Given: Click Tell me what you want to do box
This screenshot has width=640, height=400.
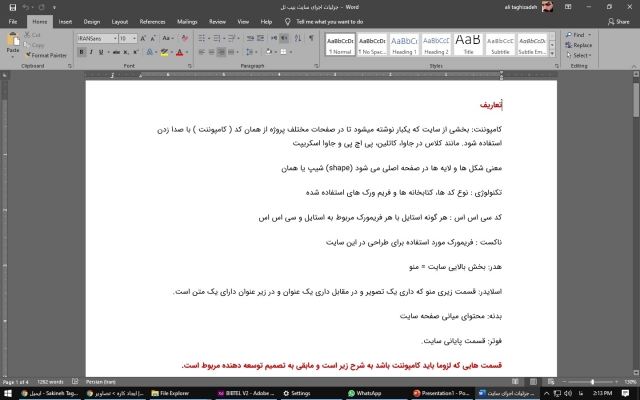Looking at the screenshot, I should 329,22.
